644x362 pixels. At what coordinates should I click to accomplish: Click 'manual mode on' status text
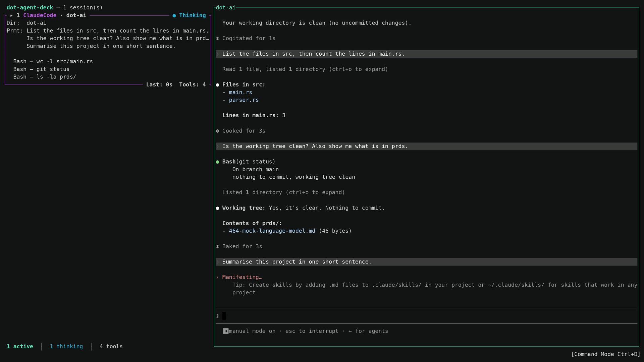pyautogui.click(x=252, y=331)
